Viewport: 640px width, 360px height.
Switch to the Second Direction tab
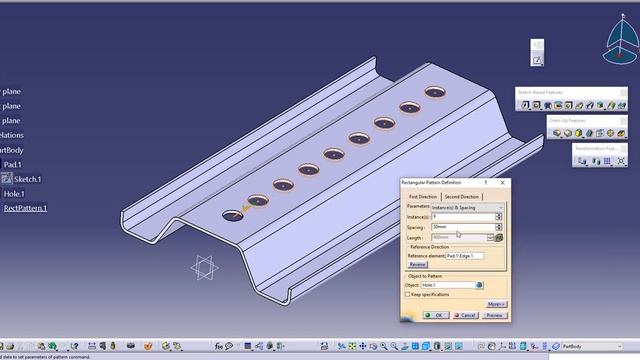coord(462,197)
